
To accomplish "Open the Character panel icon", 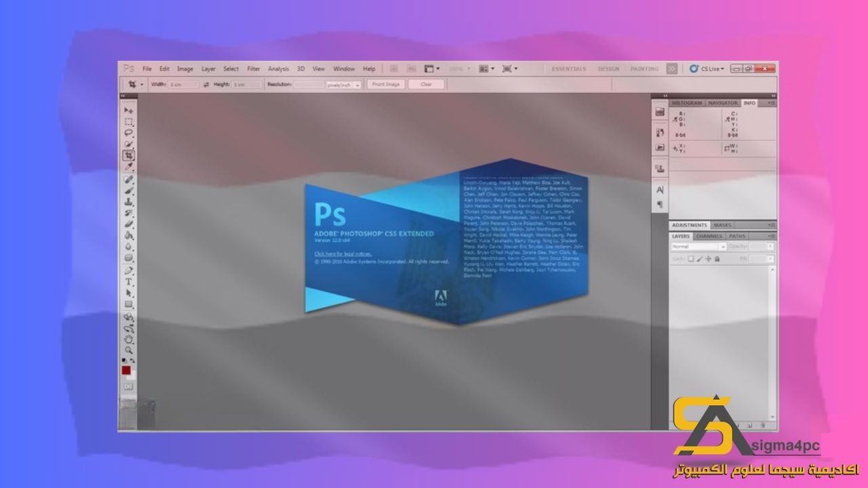I will 660,190.
